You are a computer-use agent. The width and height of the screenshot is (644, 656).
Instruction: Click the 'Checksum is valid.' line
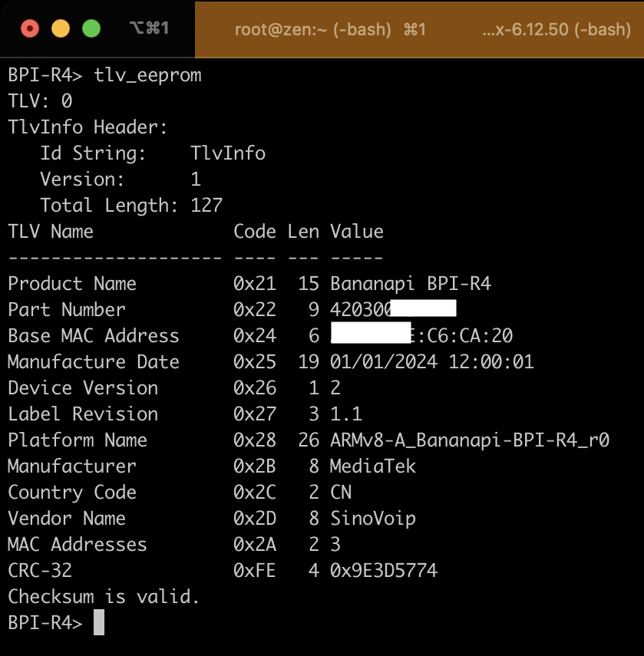pyautogui.click(x=104, y=597)
